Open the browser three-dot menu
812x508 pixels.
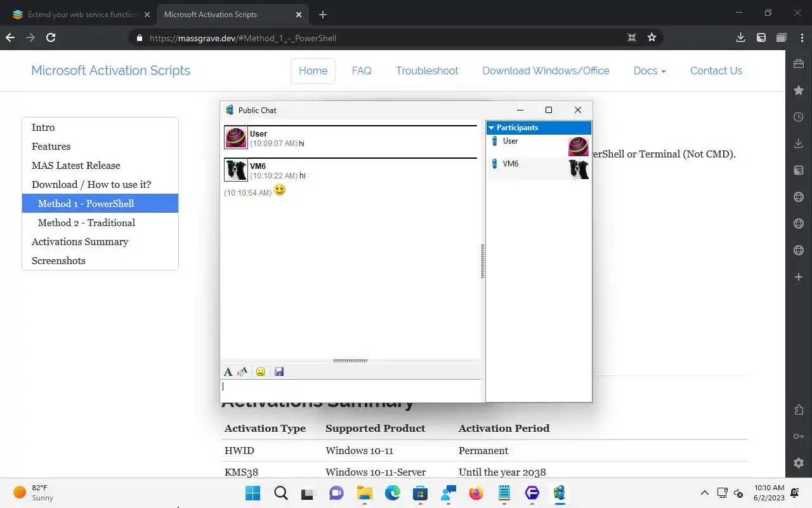coord(801,37)
